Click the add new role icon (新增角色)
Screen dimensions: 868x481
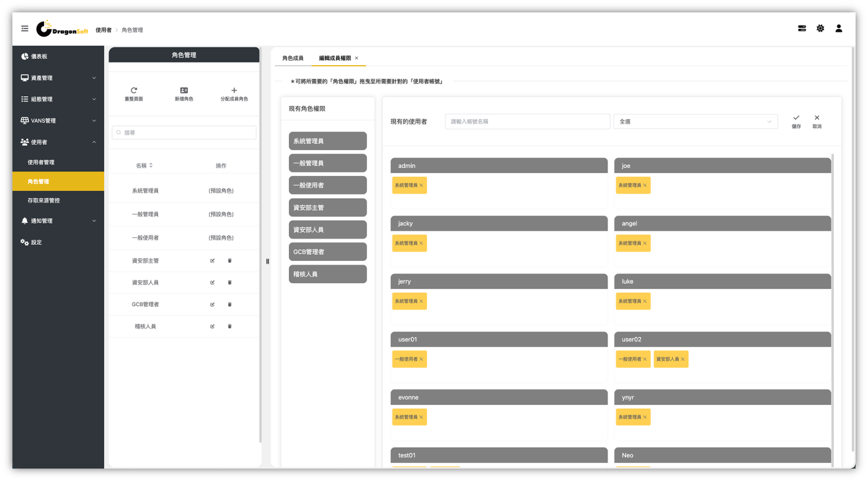coord(184,90)
